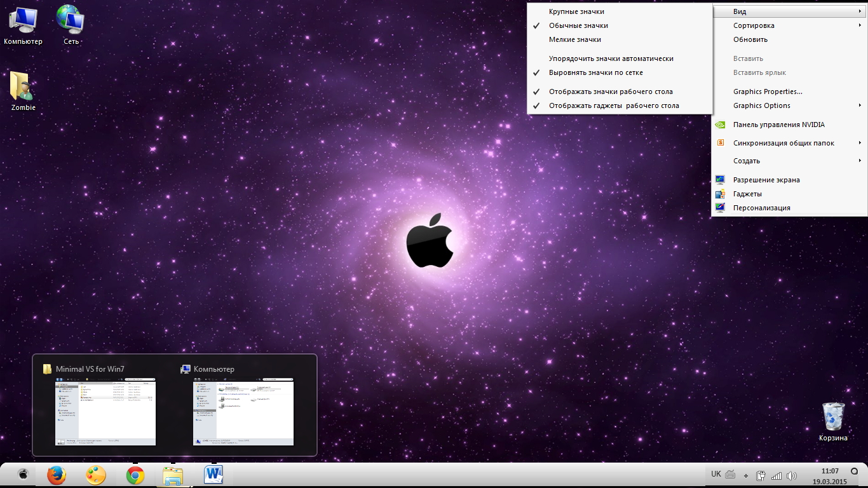Click folder icon in Minimal VS for Win7 preview header
The height and width of the screenshot is (488, 868).
[x=47, y=369]
